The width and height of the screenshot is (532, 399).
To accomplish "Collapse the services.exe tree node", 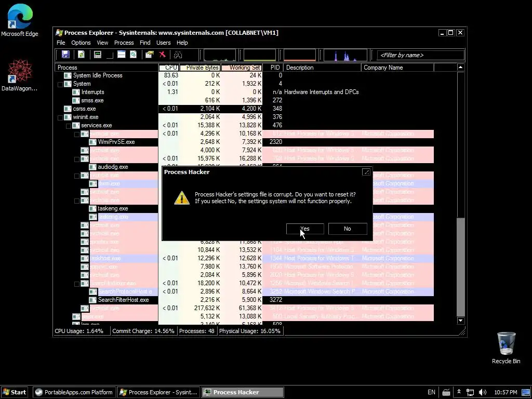I will (69, 126).
